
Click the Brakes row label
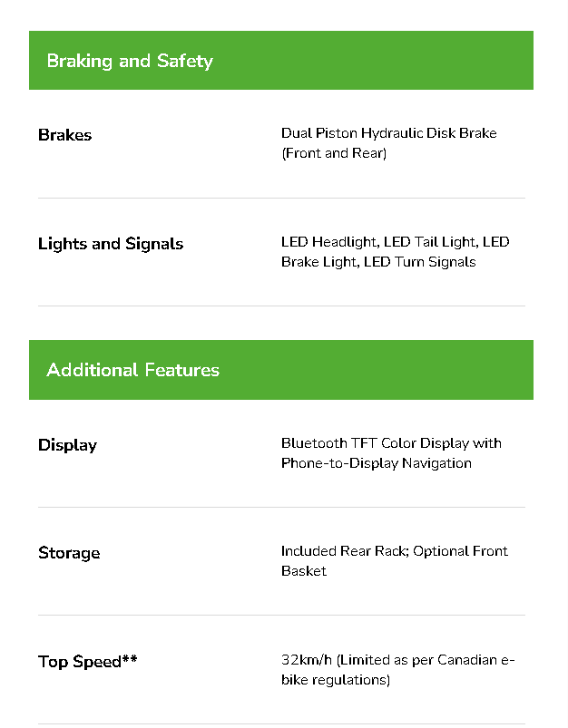[x=65, y=135]
